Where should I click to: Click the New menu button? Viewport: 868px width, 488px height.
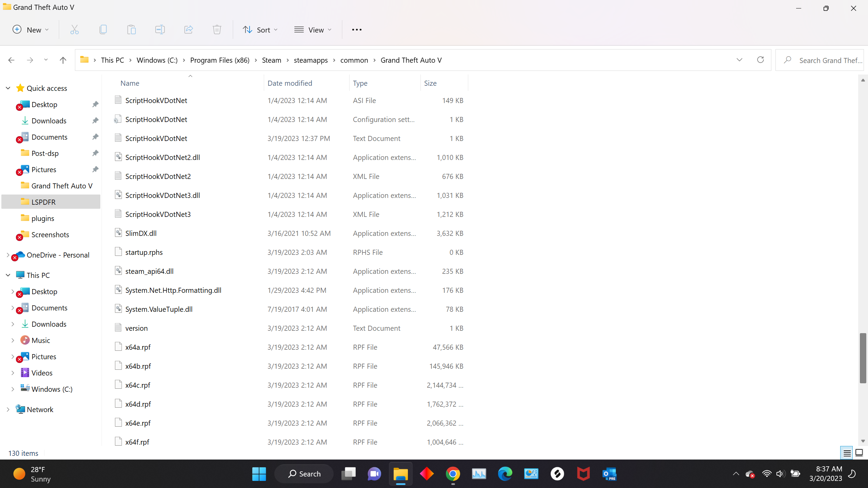click(31, 30)
